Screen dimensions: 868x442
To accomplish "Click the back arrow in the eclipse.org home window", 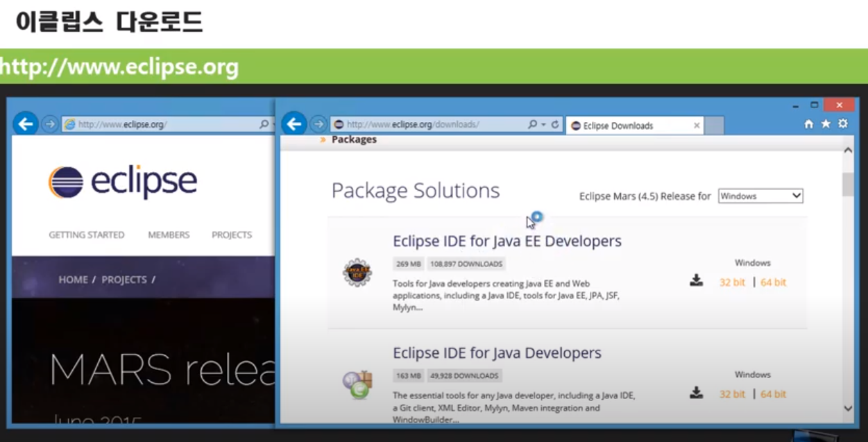I will click(26, 124).
